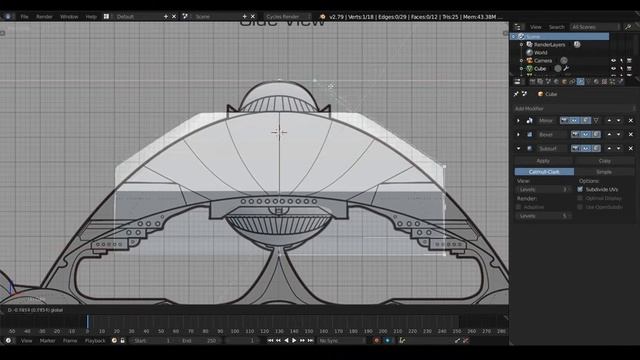Expand the Camera tree item
The height and width of the screenshot is (360, 640).
pyautogui.click(x=522, y=60)
